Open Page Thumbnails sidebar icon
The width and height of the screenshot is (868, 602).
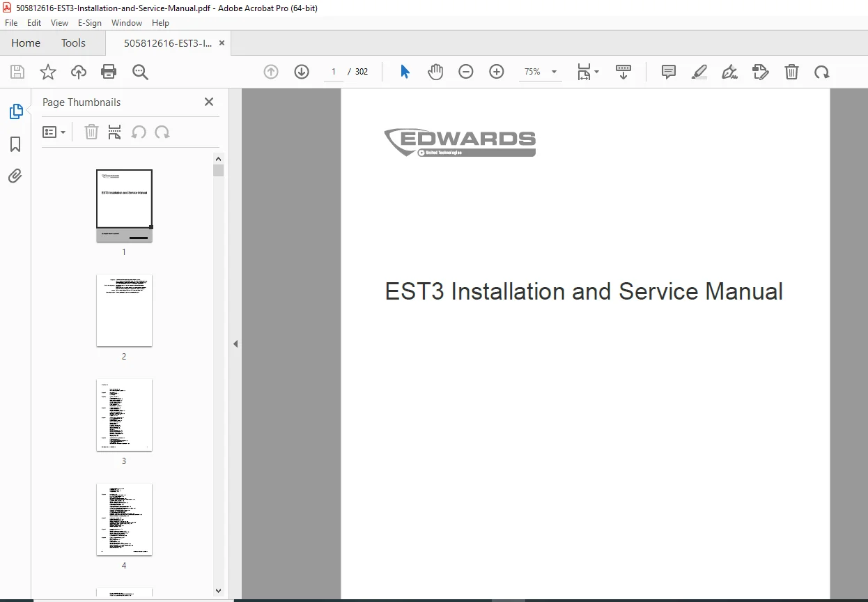click(x=15, y=111)
